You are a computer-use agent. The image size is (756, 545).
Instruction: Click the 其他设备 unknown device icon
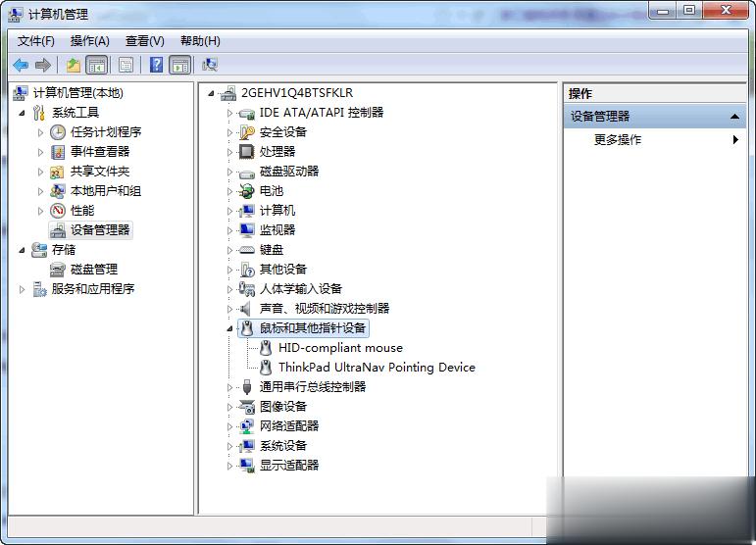click(247, 270)
